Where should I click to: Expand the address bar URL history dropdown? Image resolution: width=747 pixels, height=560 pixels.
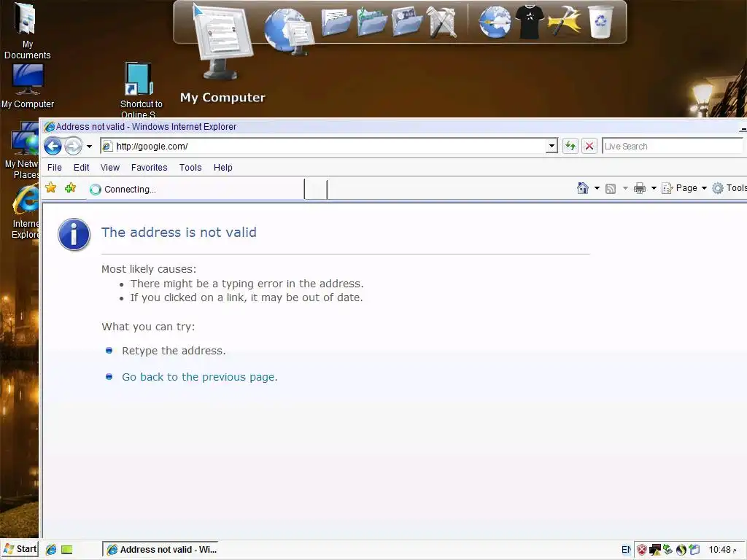point(551,146)
